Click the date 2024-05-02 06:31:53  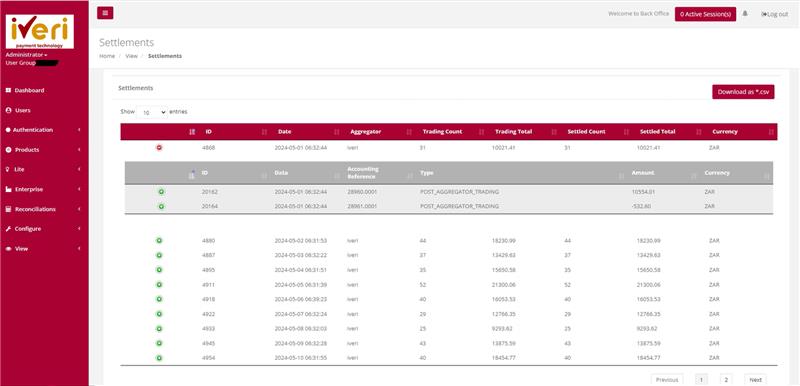[x=301, y=240]
